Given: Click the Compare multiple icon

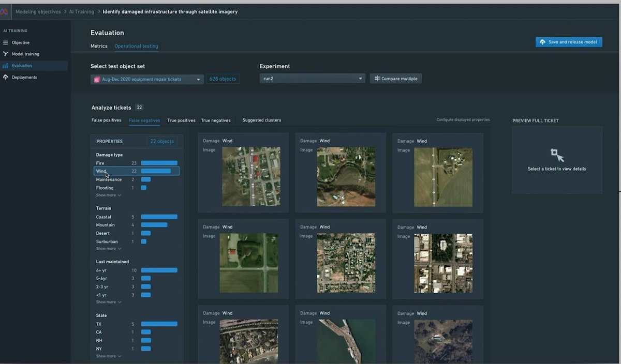Looking at the screenshot, I should pos(377,79).
